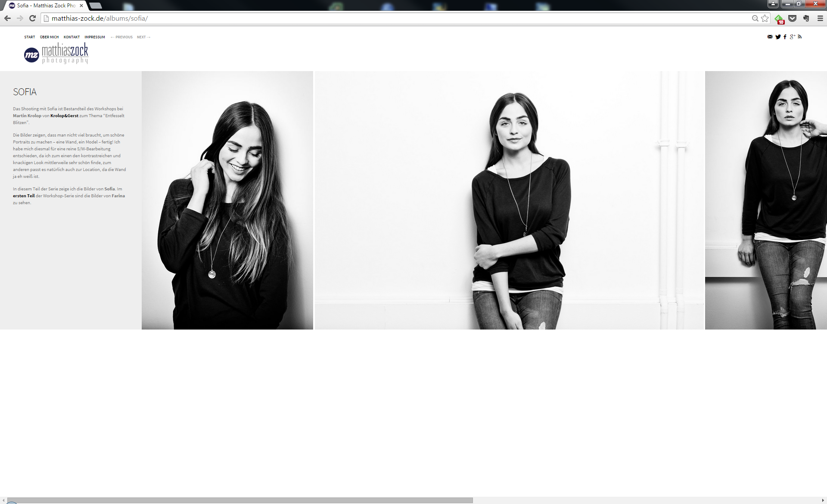Click the KONTAKT nav item
The height and width of the screenshot is (504, 827).
[72, 37]
